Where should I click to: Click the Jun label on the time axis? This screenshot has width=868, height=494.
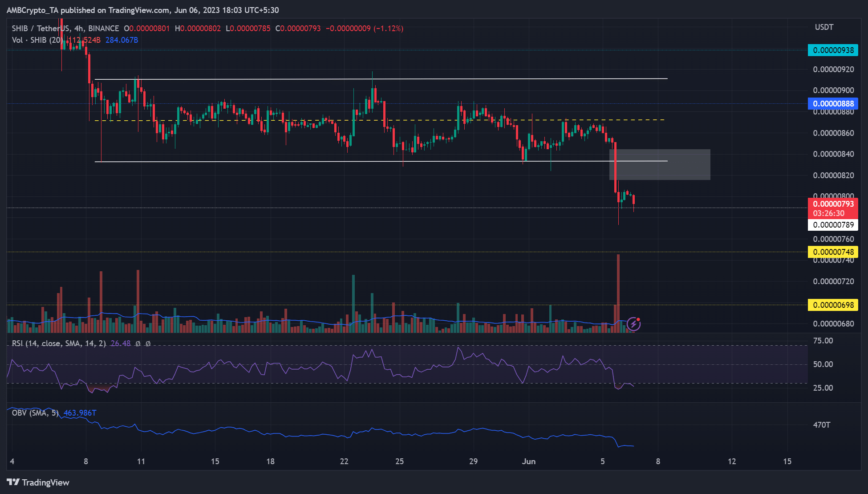pos(529,461)
